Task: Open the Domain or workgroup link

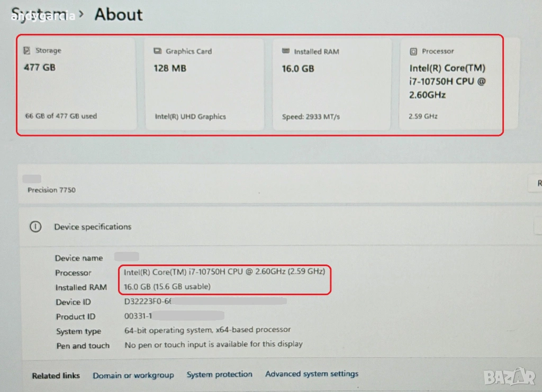Action: pyautogui.click(x=133, y=375)
